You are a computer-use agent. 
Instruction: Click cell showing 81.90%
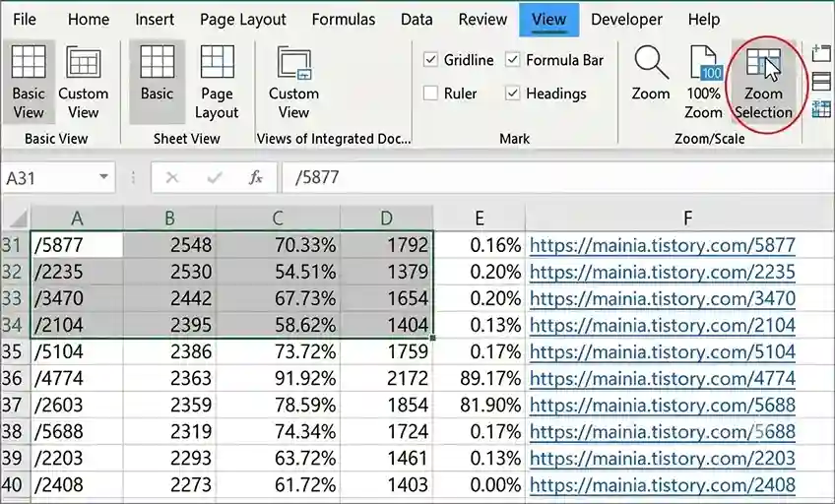(480, 405)
